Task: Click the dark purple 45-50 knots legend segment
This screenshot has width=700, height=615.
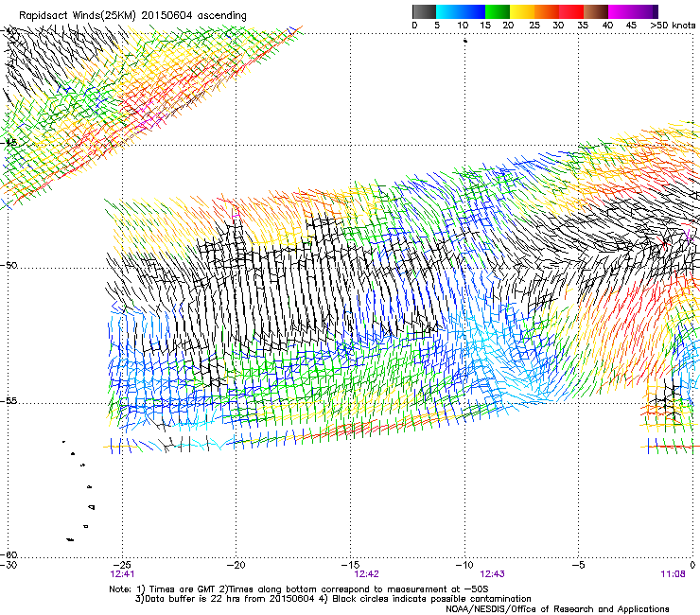Action: pos(645,11)
